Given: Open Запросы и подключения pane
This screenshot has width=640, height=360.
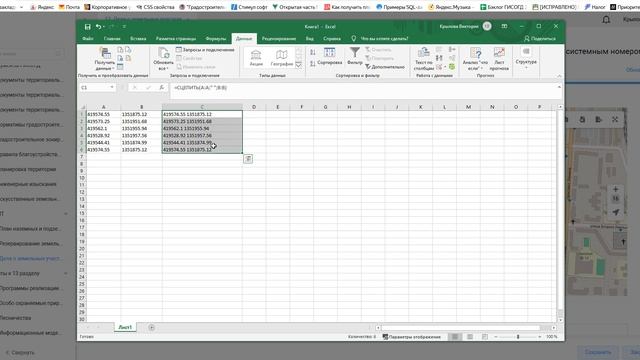Looking at the screenshot, I should (205, 50).
